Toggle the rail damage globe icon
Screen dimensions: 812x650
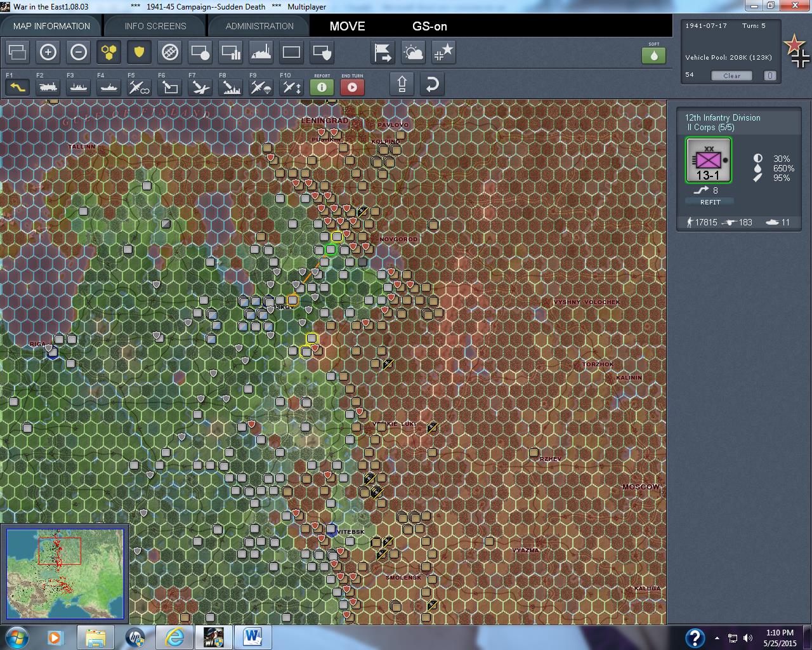pos(170,52)
